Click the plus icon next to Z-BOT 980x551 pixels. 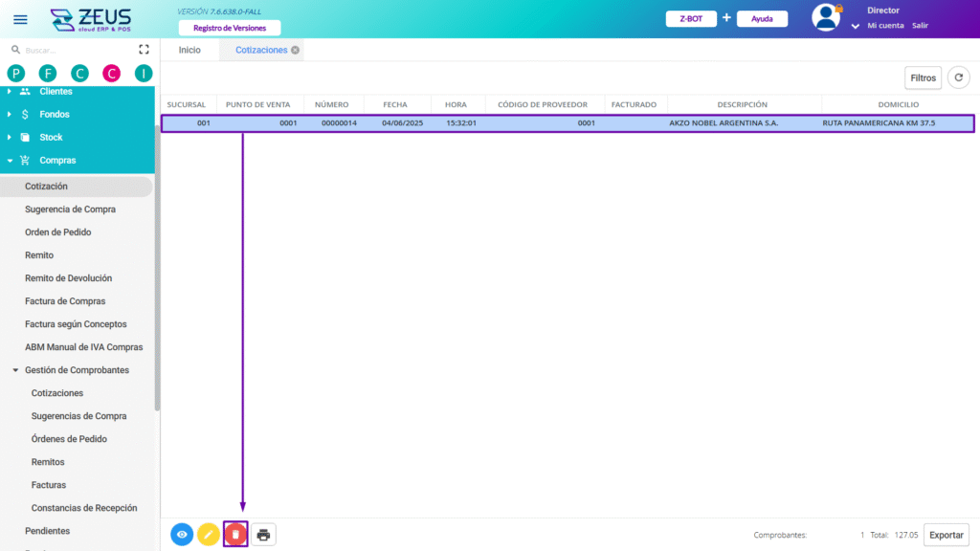tap(726, 18)
